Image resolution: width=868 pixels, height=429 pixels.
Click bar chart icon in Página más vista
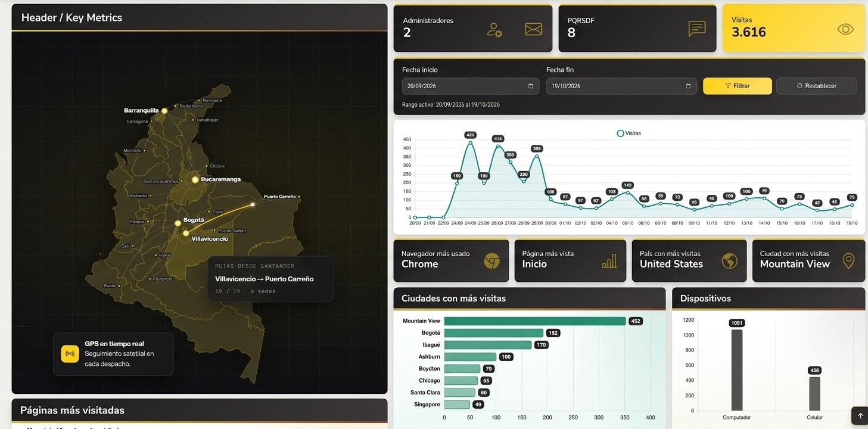609,261
